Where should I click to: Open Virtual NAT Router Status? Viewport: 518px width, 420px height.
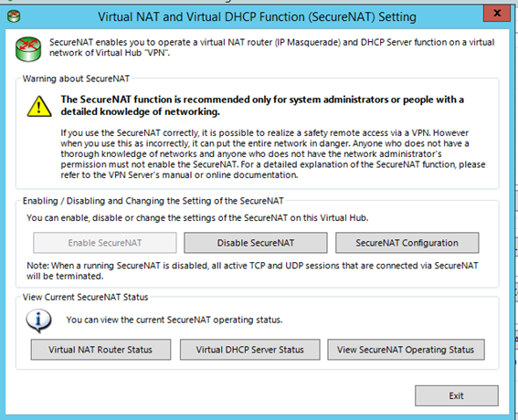click(100, 350)
